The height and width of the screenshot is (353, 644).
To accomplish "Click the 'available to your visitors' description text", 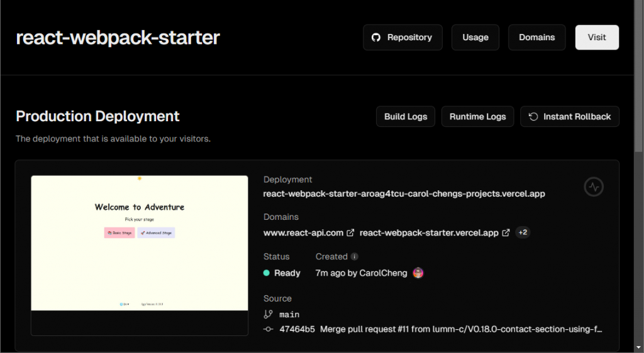I will 113,139.
